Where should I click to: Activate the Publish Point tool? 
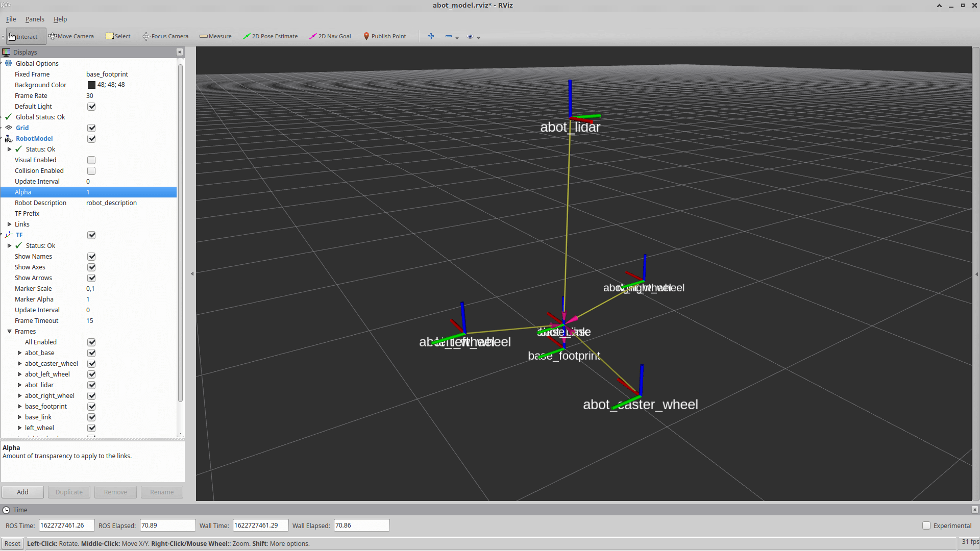click(x=385, y=36)
